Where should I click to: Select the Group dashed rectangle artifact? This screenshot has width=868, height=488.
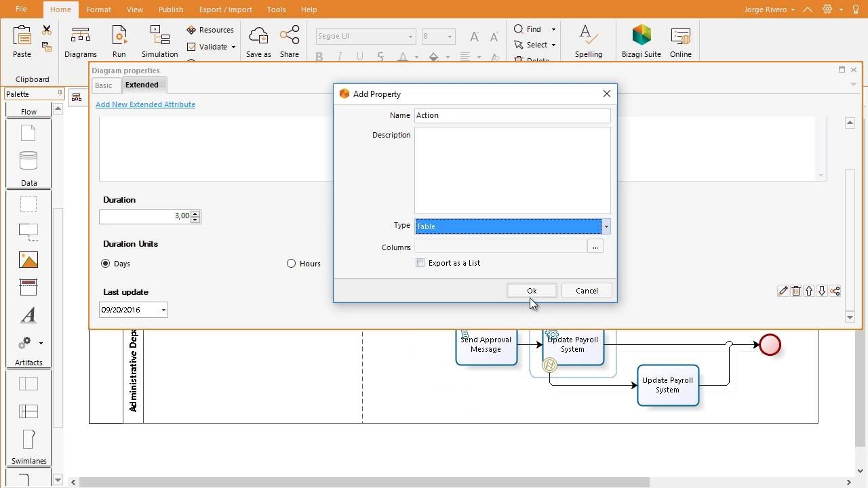coord(28,204)
